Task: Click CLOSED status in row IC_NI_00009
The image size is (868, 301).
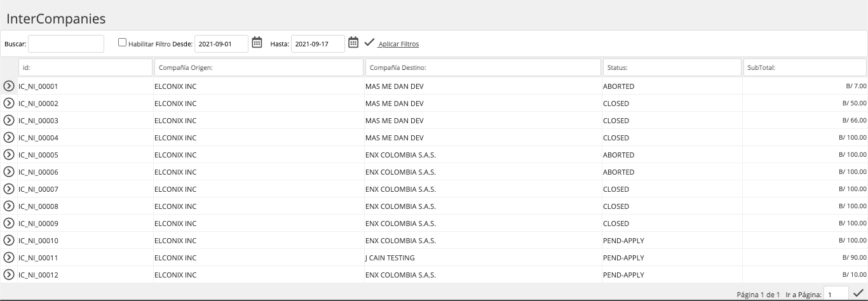Action: 616,223
